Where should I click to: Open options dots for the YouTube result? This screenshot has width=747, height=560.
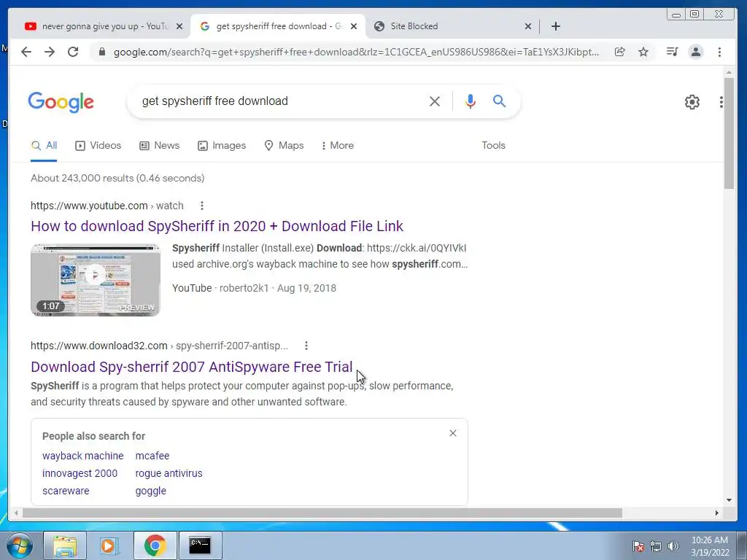point(202,206)
